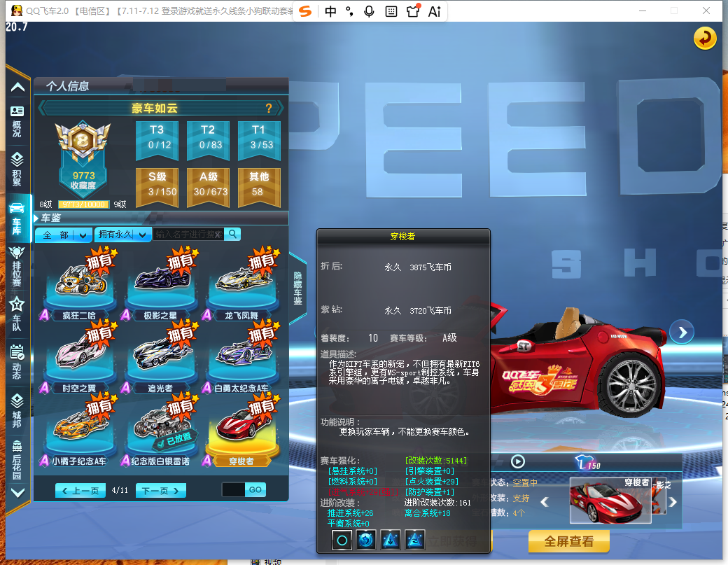Click the page number input box
This screenshot has width=728, height=565.
click(x=233, y=490)
